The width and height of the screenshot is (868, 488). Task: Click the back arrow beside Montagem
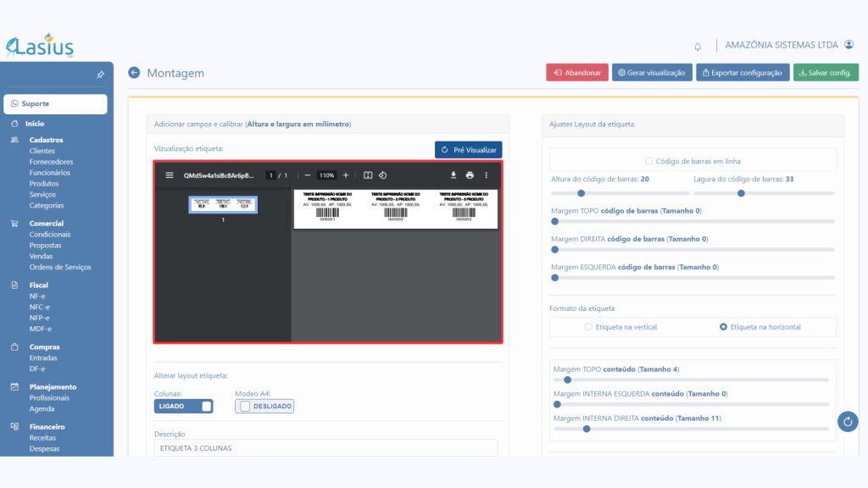[x=134, y=73]
